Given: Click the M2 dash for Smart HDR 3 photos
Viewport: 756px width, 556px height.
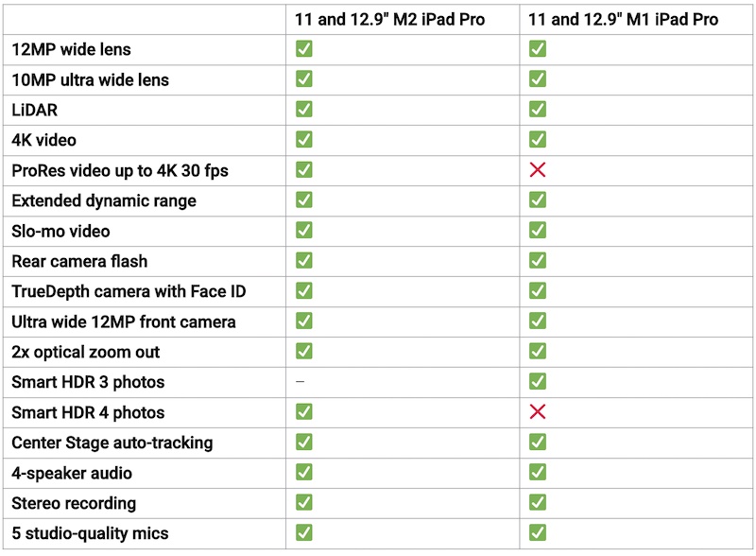Looking at the screenshot, I should 300,382.
